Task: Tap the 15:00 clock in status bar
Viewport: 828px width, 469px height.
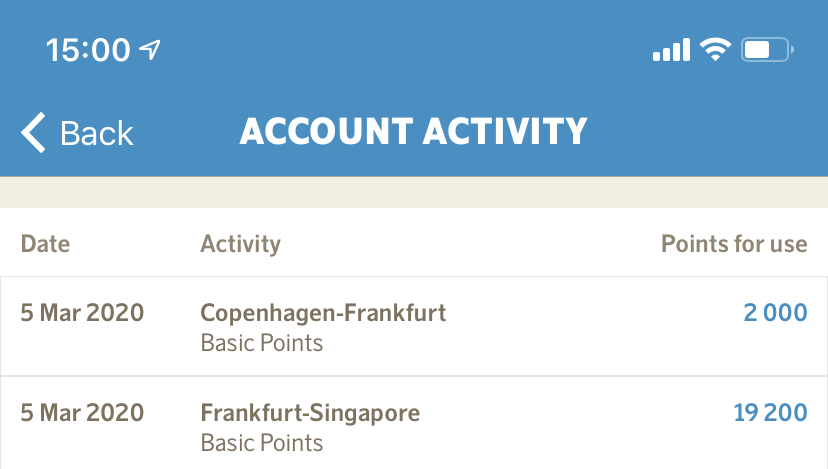Action: click(88, 49)
